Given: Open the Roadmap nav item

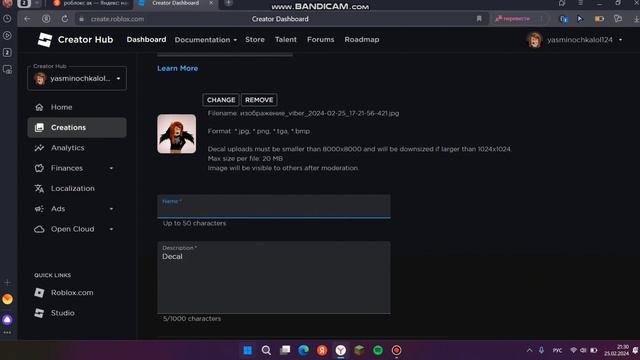Looking at the screenshot, I should point(362,40).
